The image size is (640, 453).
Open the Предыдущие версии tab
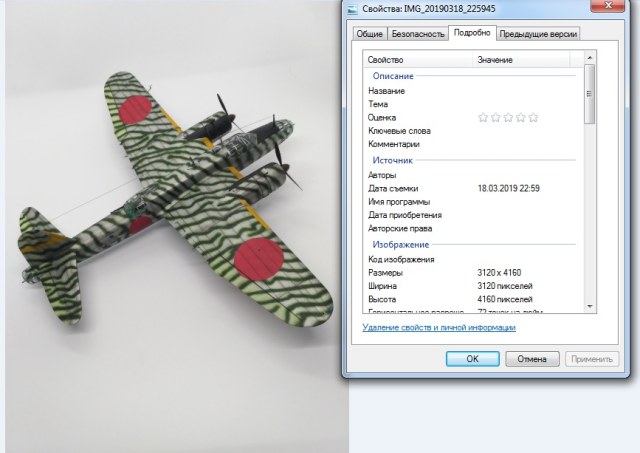(538, 34)
